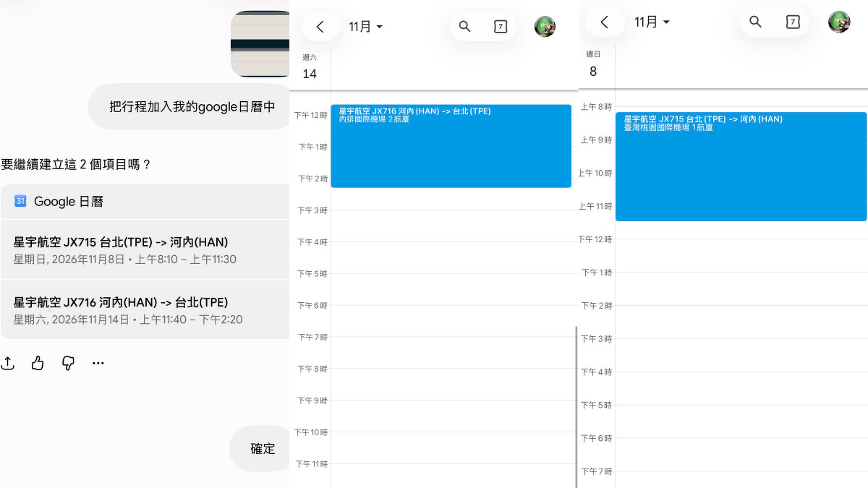
Task: Jump to today in the 週日 8 calendar
Action: pos(793,22)
